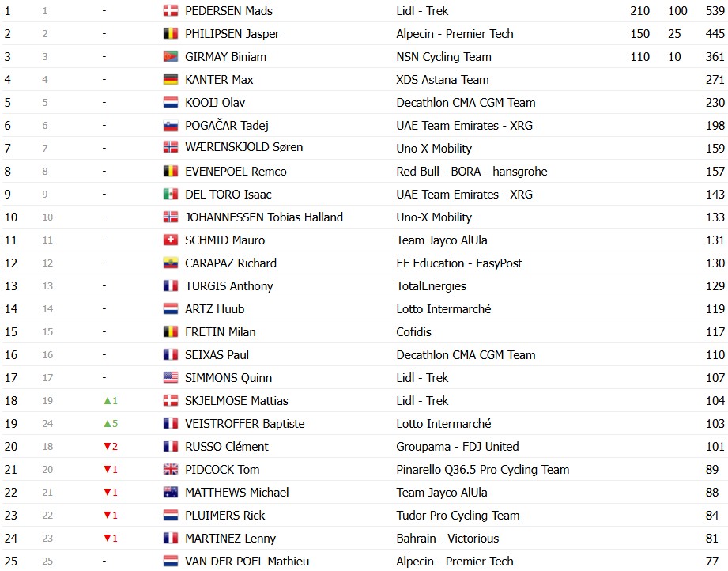Click the Dutch flag next to PLUIMERS Rick
This screenshot has height=571, width=728.
(x=171, y=516)
